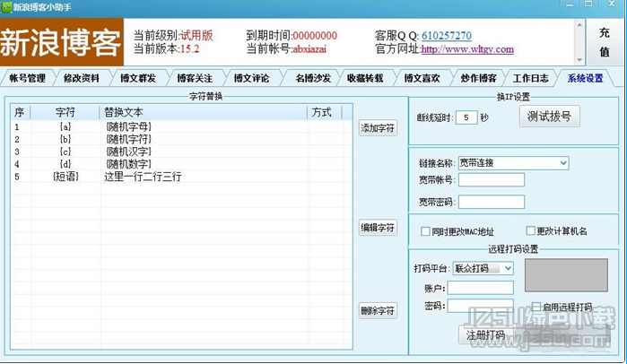Viewport: 627px width, 364px height.
Task: Click the 充值 recharge button
Action: click(605, 41)
